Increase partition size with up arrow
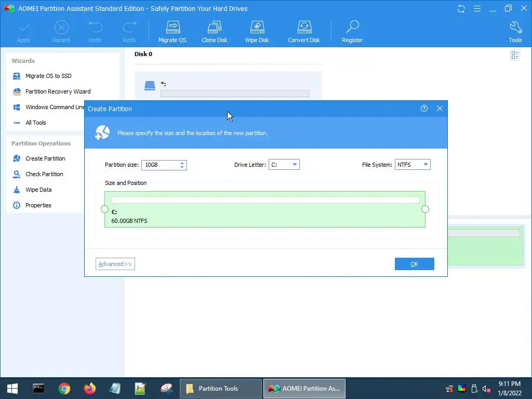 pyautogui.click(x=182, y=163)
